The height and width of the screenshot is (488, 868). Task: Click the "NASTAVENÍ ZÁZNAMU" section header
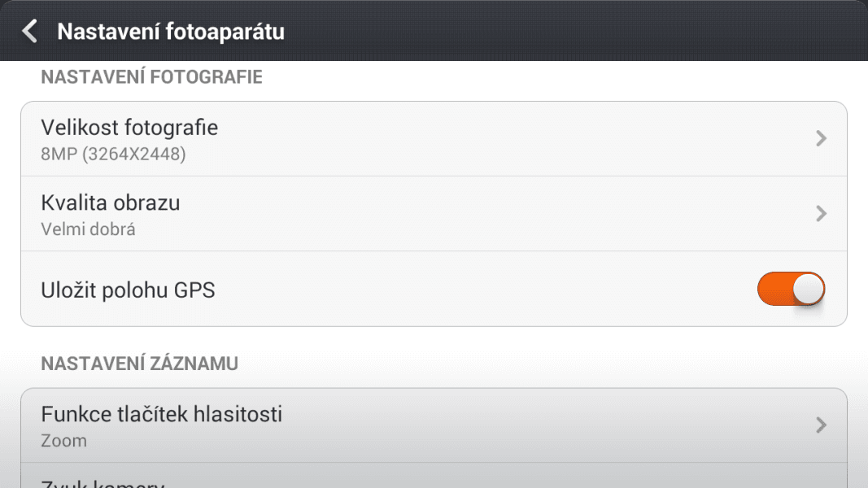coord(139,364)
